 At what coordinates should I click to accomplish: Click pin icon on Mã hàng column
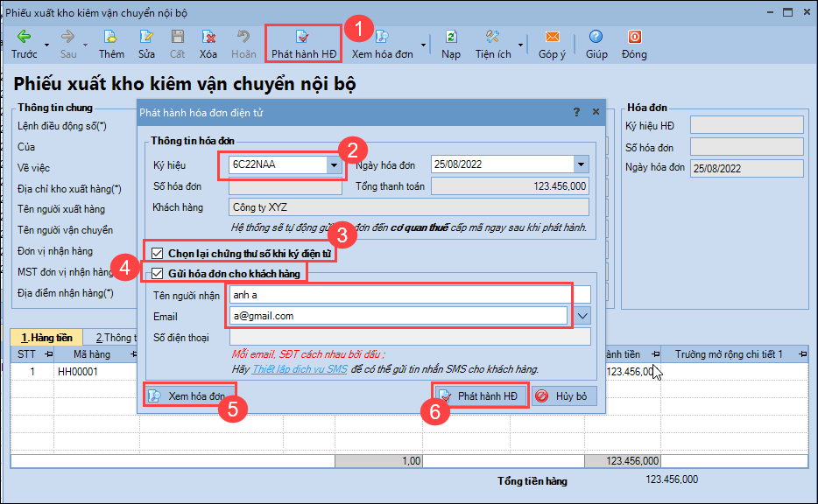pos(133,354)
